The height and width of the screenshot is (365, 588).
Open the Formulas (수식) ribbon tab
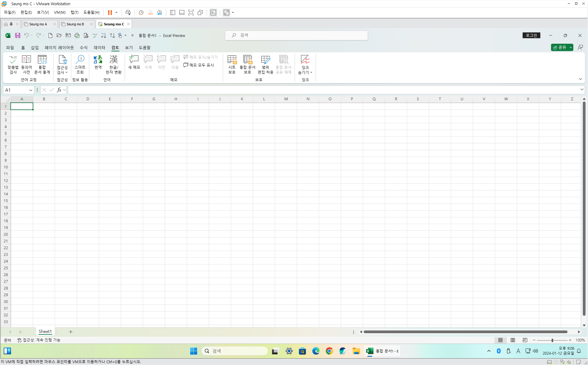83,48
